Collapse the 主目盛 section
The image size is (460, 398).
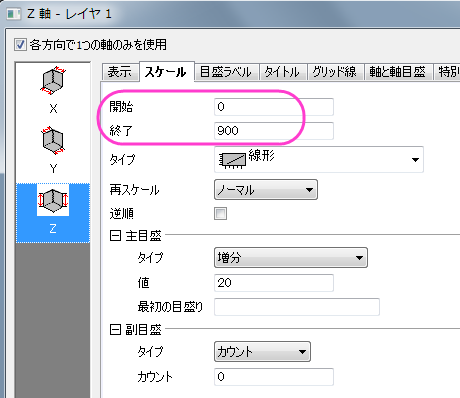[x=115, y=236]
